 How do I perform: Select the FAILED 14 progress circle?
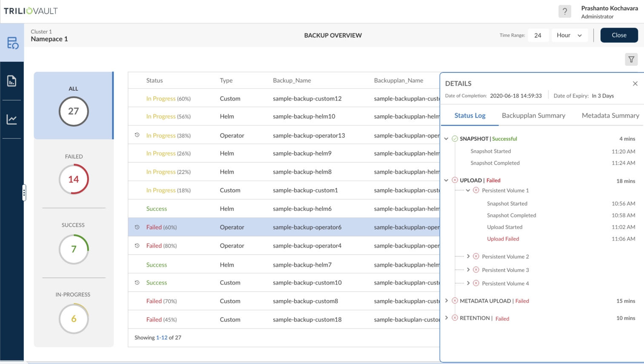(74, 179)
